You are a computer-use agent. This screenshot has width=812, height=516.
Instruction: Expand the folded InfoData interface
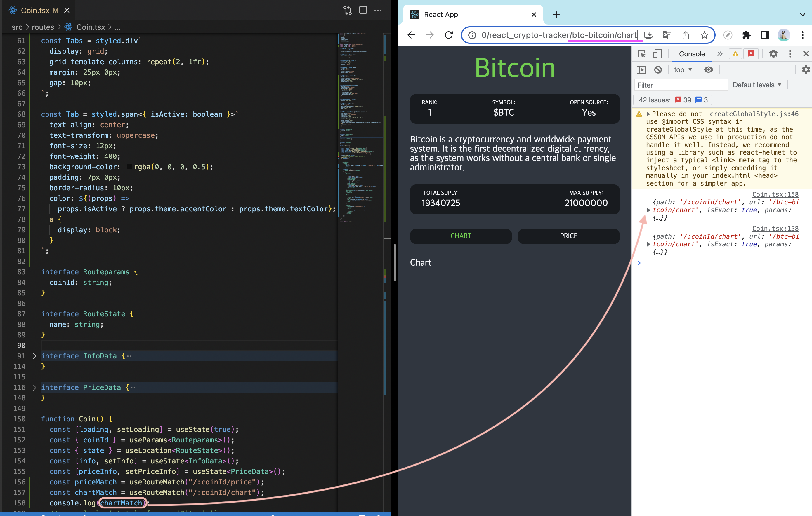pos(34,356)
